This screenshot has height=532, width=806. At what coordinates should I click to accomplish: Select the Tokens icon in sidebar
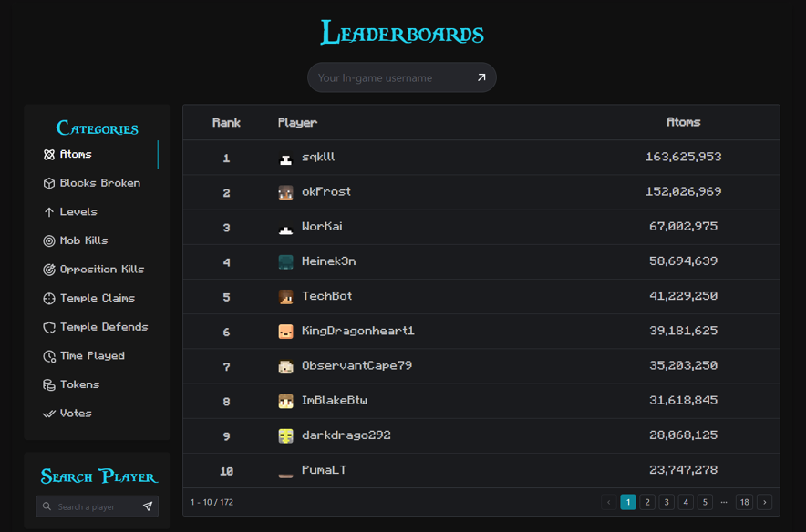click(x=50, y=384)
